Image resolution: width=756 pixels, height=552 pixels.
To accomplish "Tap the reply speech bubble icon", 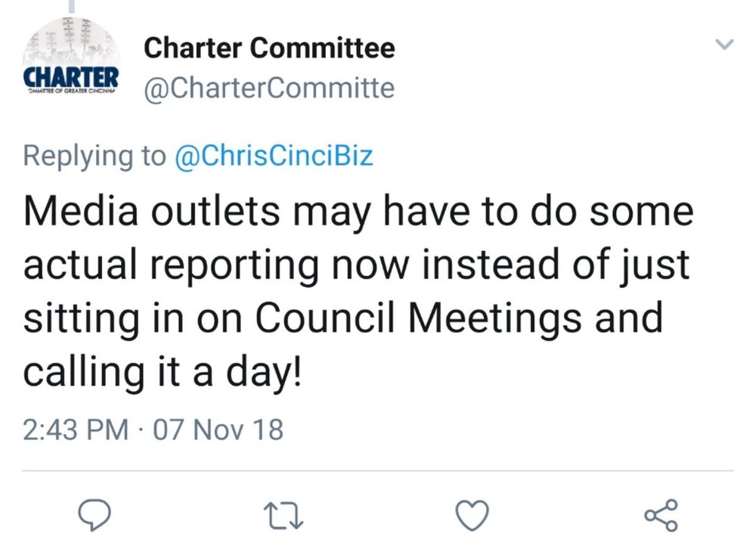I will [x=94, y=515].
